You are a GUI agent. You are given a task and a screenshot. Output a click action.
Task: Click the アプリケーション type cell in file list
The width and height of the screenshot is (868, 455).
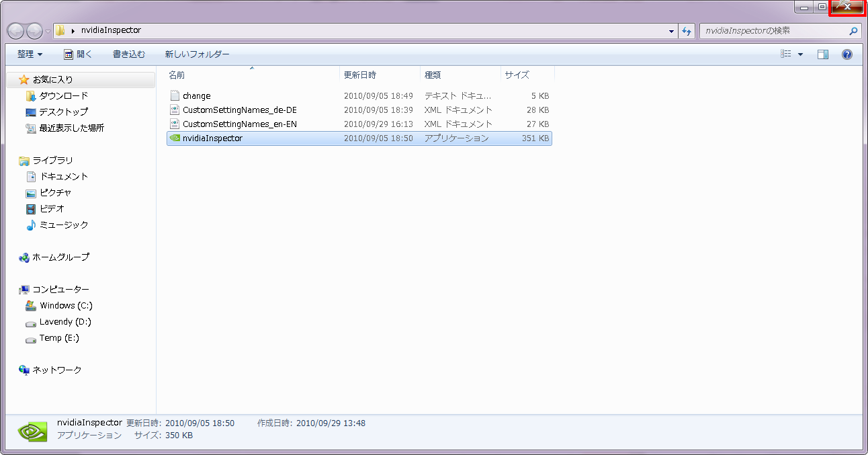[457, 138]
